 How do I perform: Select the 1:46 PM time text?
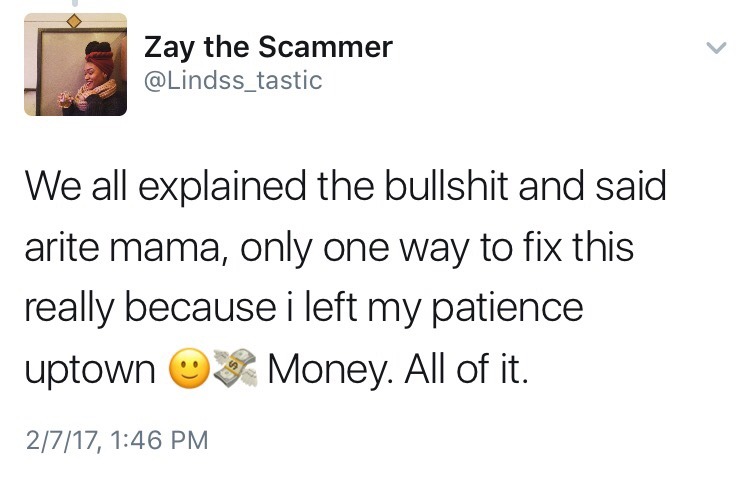pos(159,440)
